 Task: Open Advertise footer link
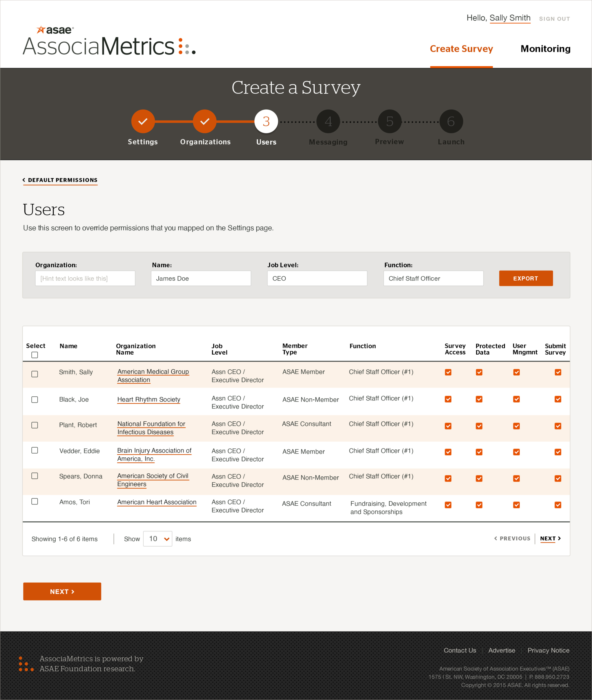[502, 650]
